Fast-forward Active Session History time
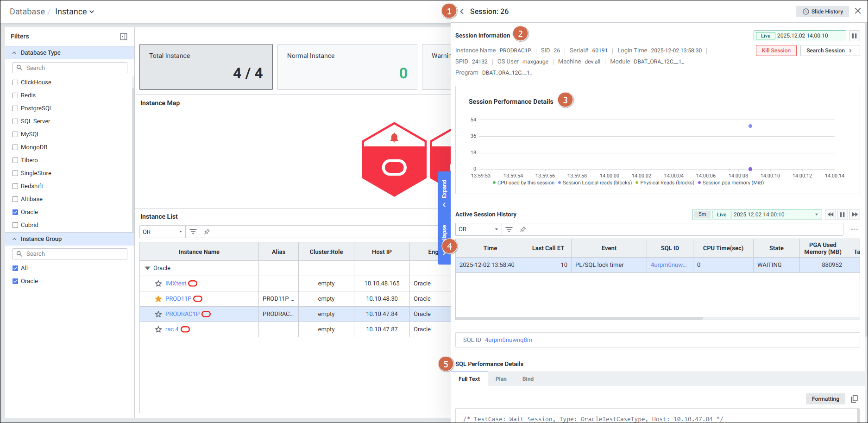868x423 pixels. [855, 215]
